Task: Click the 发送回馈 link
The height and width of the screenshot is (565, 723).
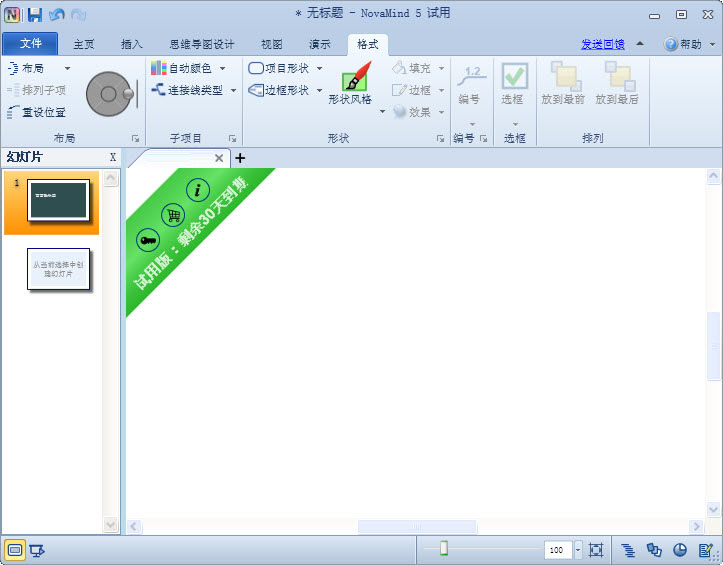Action: coord(603,44)
